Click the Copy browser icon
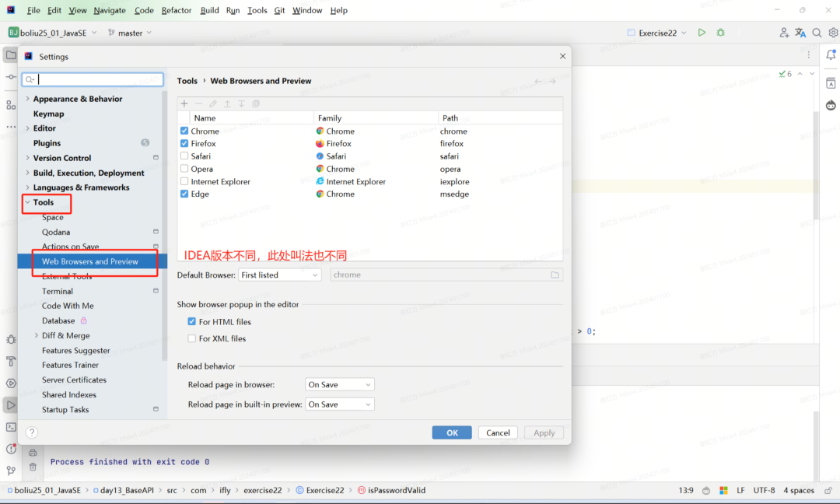The image size is (840, 504). point(256,104)
